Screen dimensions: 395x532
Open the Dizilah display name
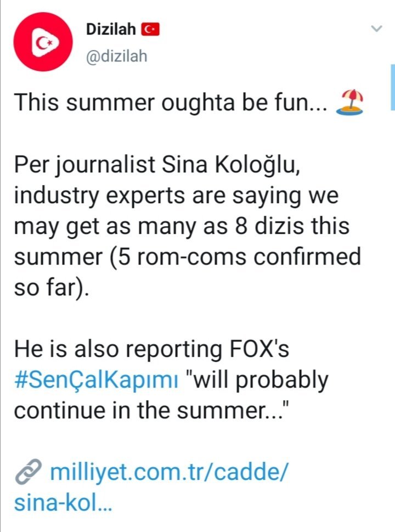111,30
